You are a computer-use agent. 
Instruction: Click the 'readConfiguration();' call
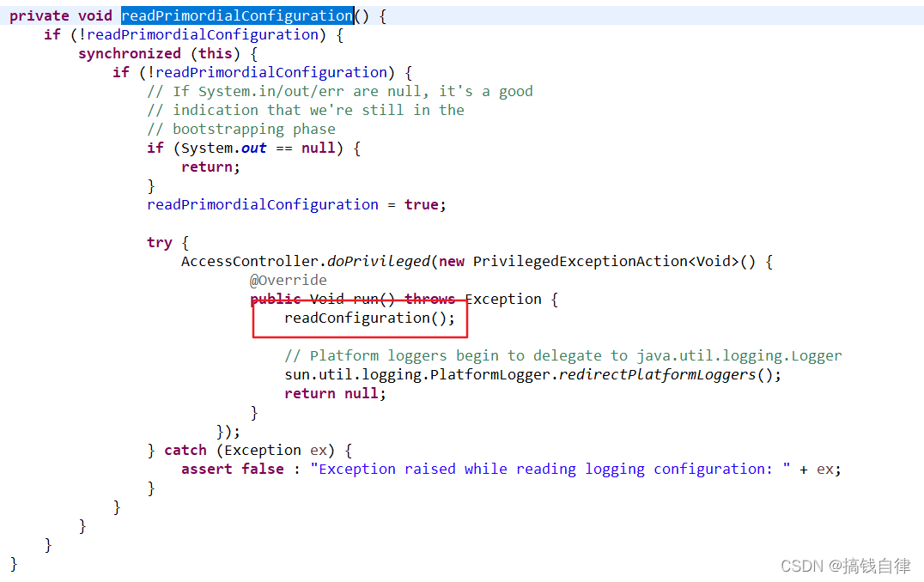click(x=369, y=318)
